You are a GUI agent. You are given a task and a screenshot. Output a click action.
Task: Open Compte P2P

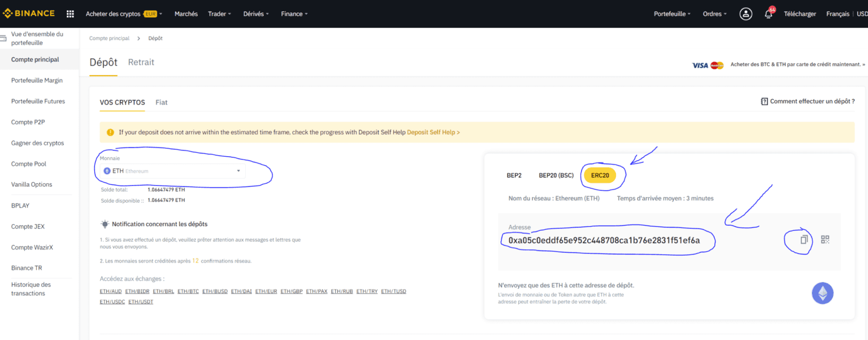click(x=28, y=122)
